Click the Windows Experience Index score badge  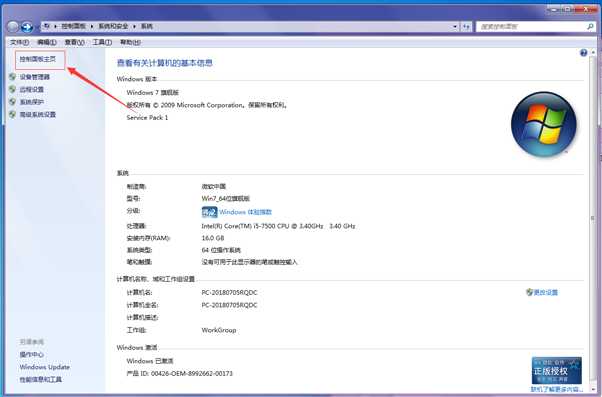pos(209,212)
